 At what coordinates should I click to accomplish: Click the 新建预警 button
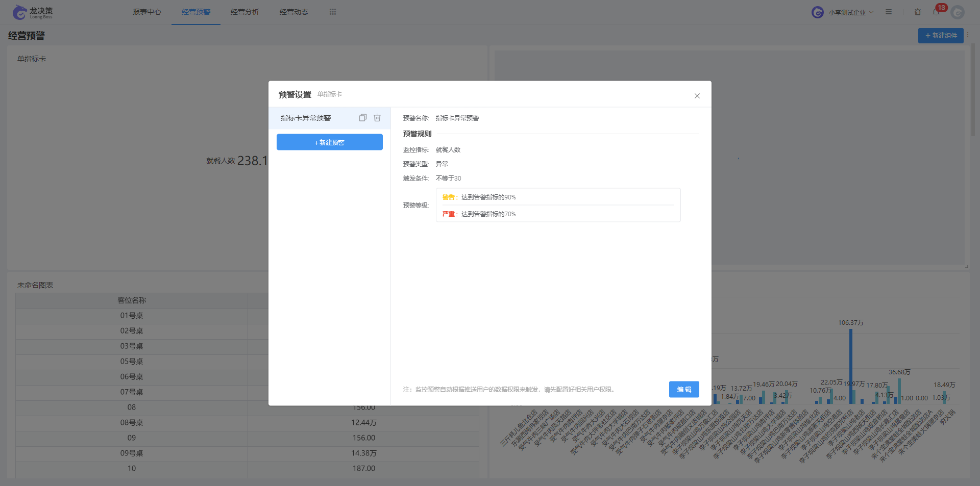pyautogui.click(x=330, y=142)
